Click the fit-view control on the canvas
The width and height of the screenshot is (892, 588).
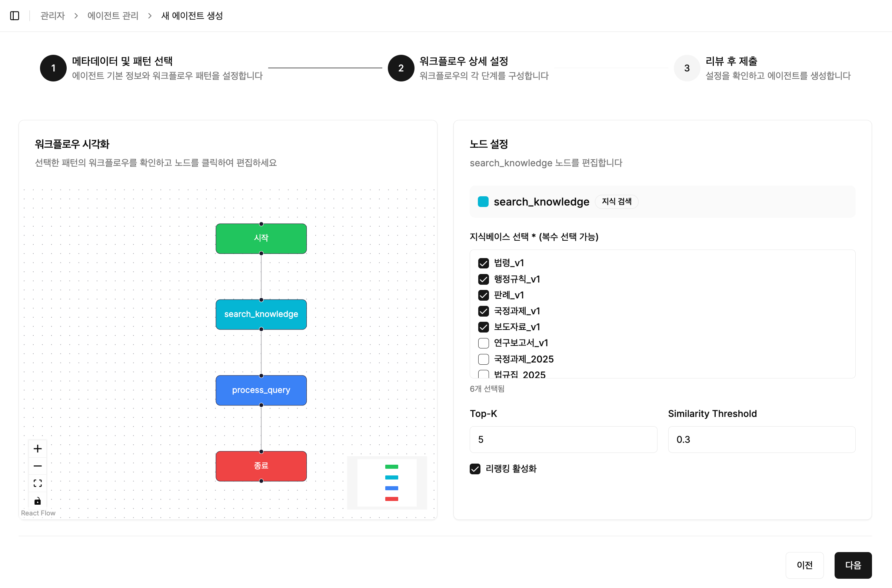pyautogui.click(x=37, y=483)
